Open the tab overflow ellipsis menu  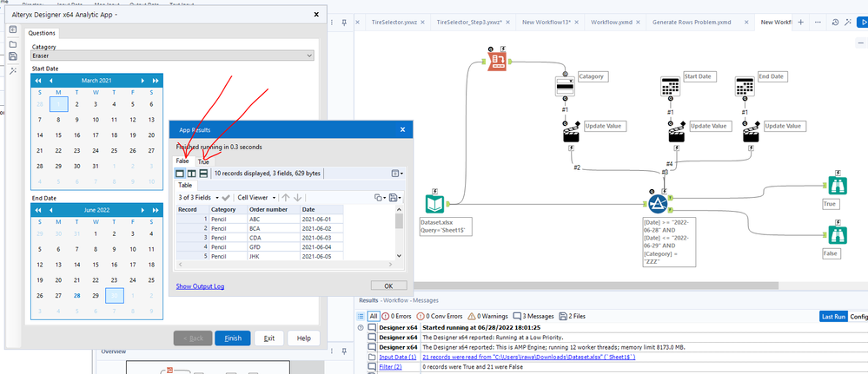(x=818, y=23)
